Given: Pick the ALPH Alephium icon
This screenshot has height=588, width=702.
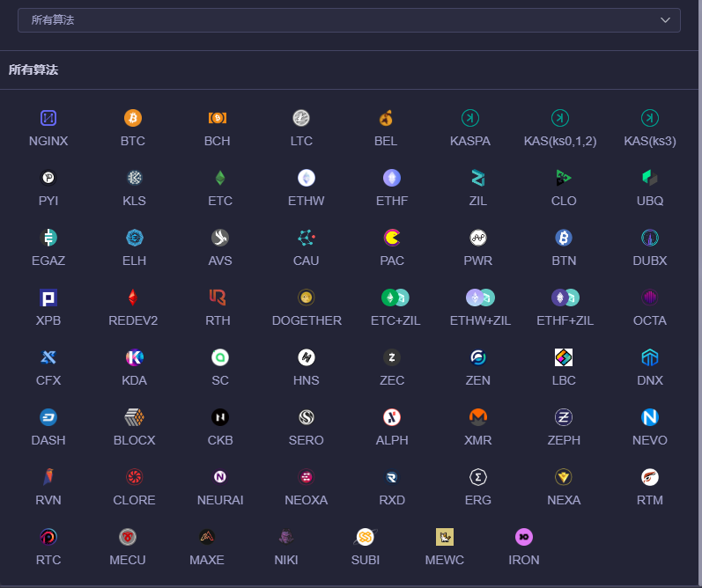Looking at the screenshot, I should (x=392, y=417).
